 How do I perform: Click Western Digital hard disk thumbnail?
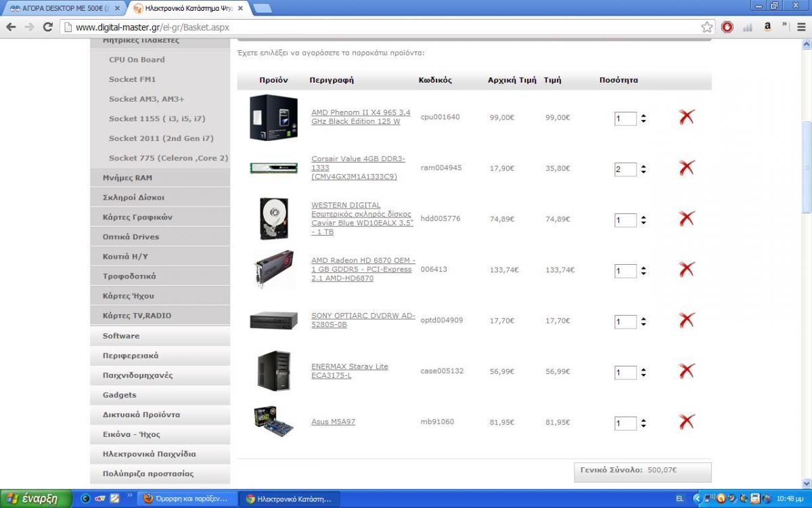tap(273, 219)
